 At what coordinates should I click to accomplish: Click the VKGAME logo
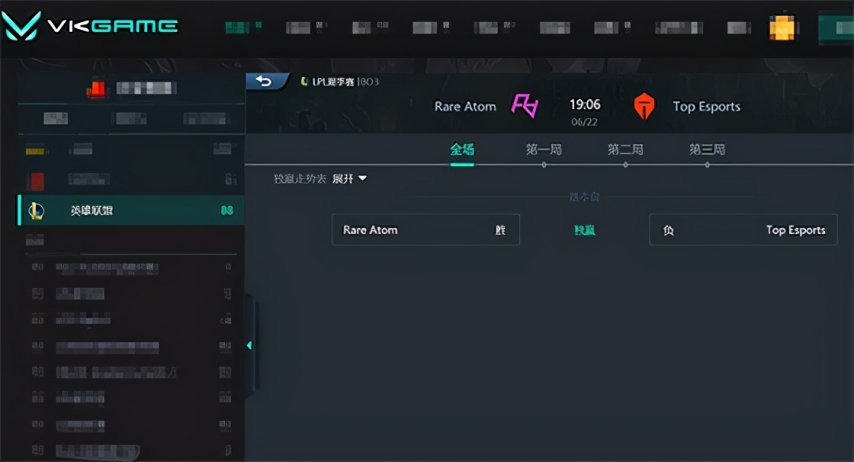90,26
